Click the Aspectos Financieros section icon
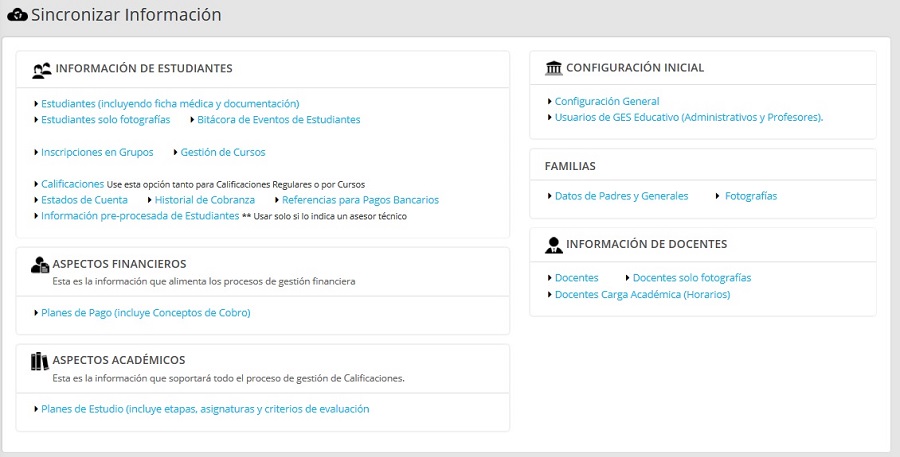The width and height of the screenshot is (900, 457). coord(40,264)
